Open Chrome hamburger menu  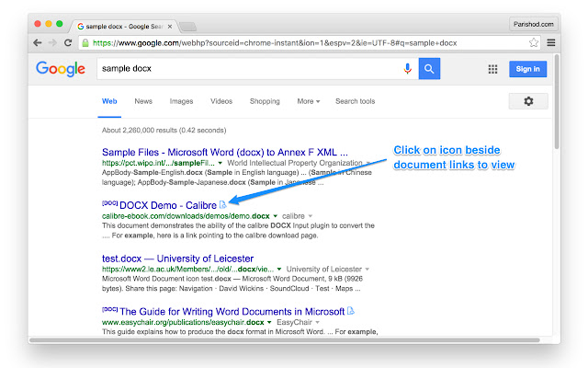[x=551, y=43]
